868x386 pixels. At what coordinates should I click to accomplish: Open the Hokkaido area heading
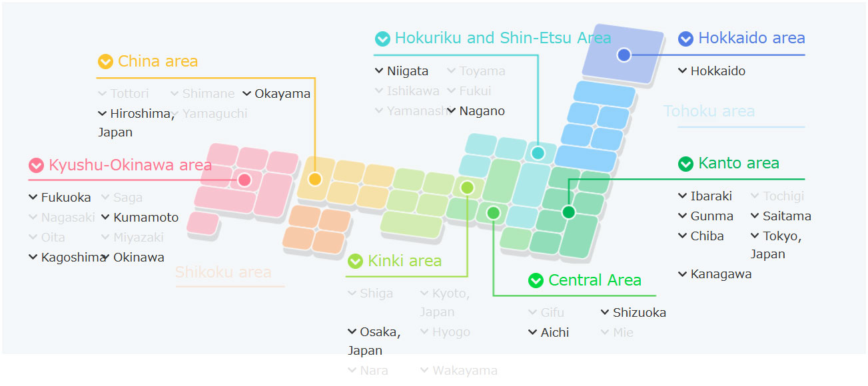pyautogui.click(x=751, y=39)
